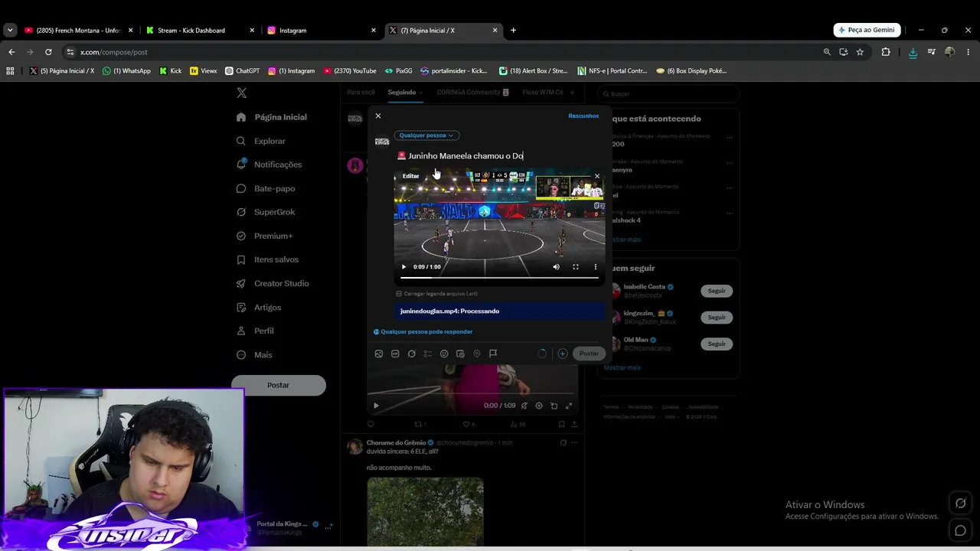Open SuperGrok in the sidebar
Viewport: 980px width, 551px height.
coord(266,212)
